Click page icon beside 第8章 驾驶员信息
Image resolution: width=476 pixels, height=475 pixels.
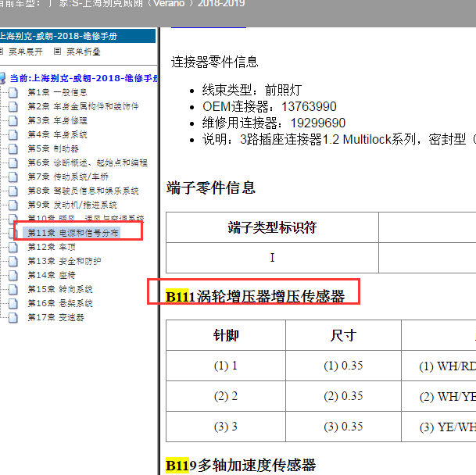point(13,191)
